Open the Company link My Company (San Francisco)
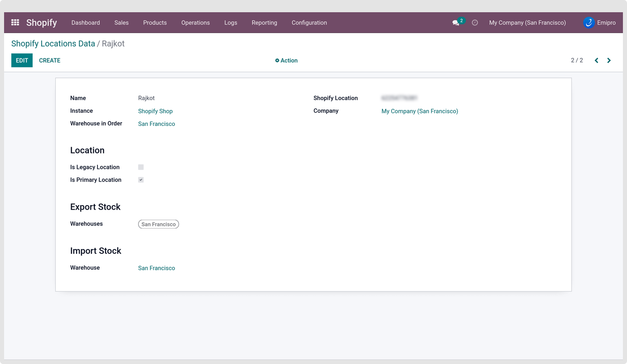The width and height of the screenshot is (627, 364). coord(420,111)
